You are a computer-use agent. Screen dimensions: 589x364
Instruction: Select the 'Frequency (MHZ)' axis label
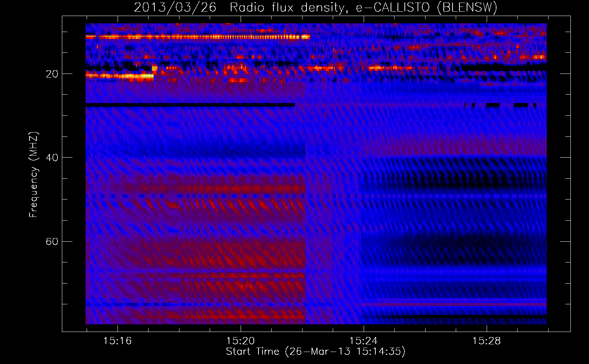click(33, 175)
